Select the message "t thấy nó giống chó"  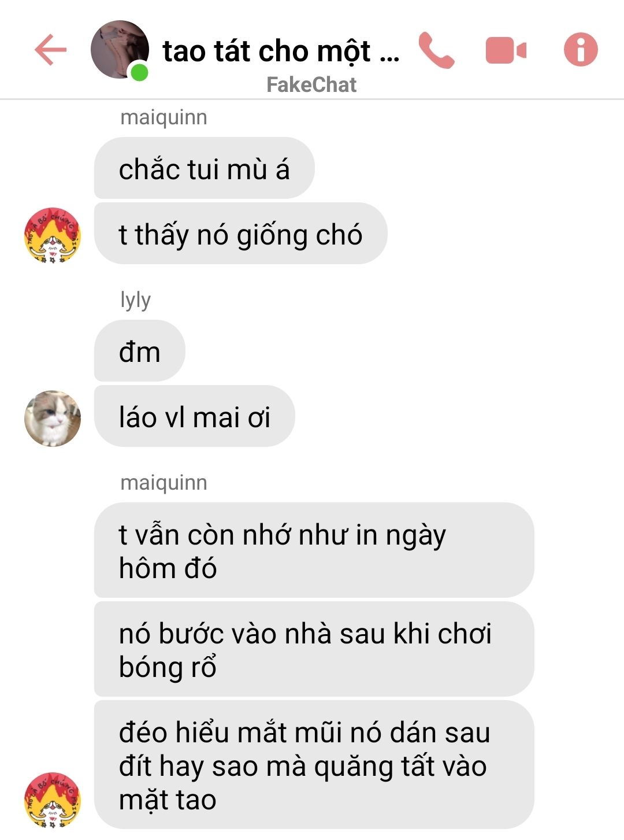pos(240,234)
